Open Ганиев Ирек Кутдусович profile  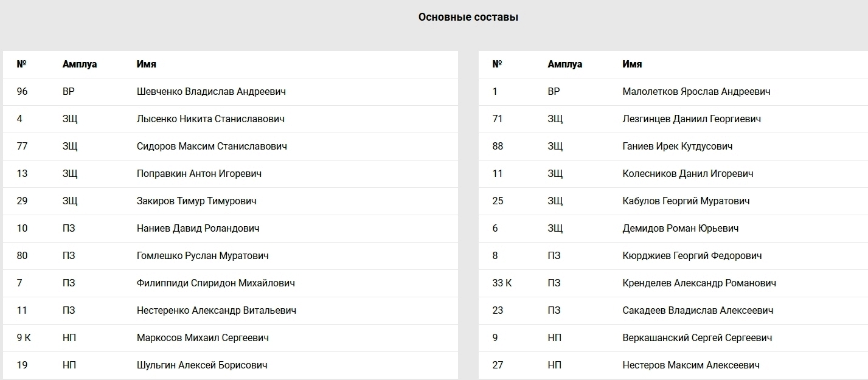point(678,147)
